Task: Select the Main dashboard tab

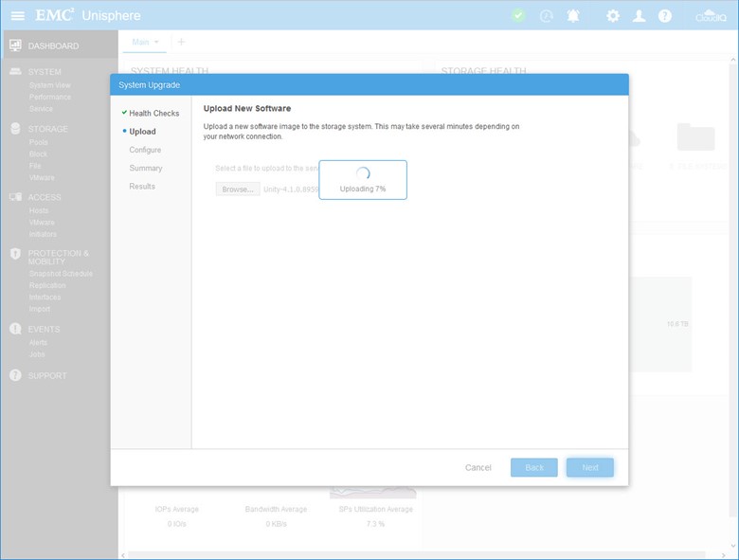Action: [140, 42]
